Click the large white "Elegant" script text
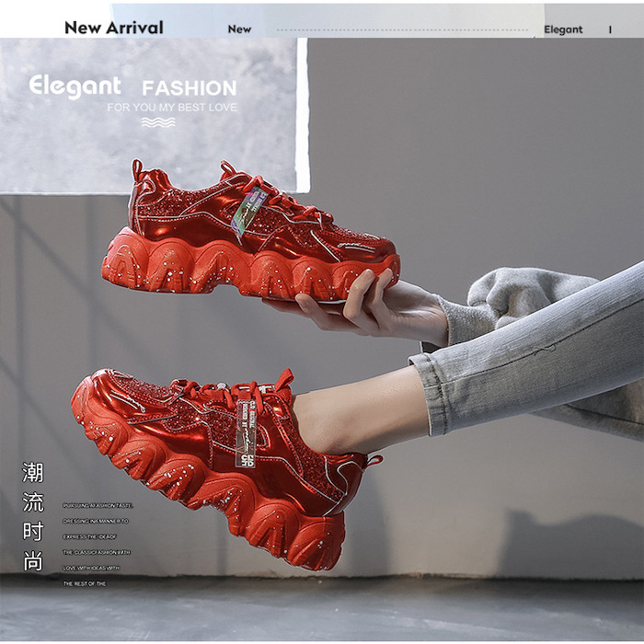The image size is (644, 644). [75, 87]
